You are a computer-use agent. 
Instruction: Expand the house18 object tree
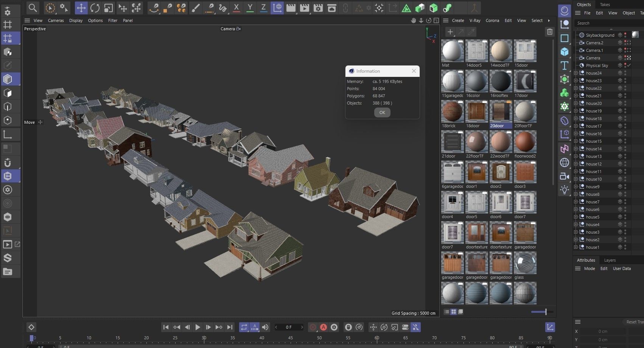(x=576, y=119)
